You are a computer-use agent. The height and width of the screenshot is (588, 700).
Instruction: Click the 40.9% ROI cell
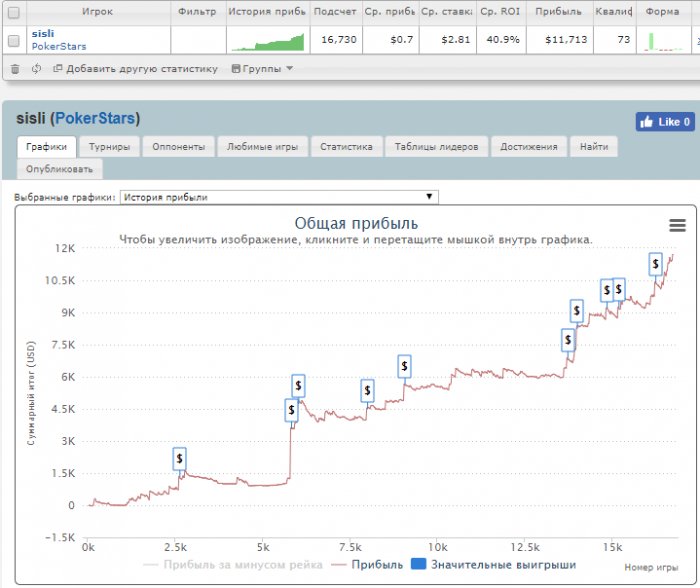(503, 40)
